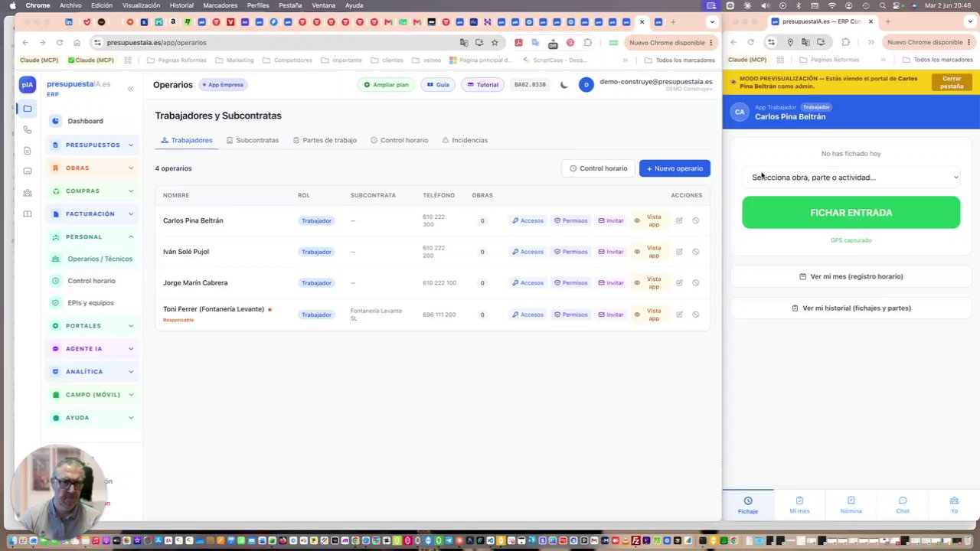Switch to Incidencias tab
The image size is (980, 551).
465,140
